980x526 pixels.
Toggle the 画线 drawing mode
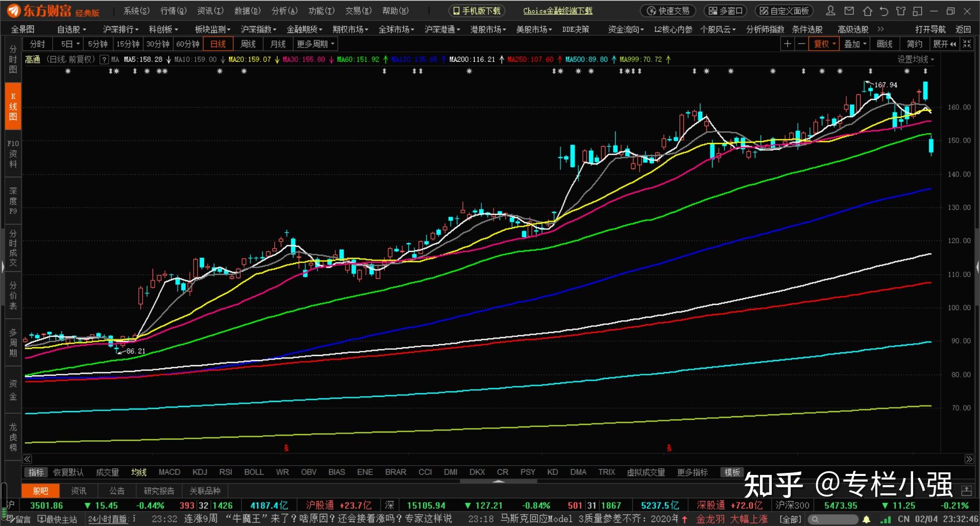(885, 44)
